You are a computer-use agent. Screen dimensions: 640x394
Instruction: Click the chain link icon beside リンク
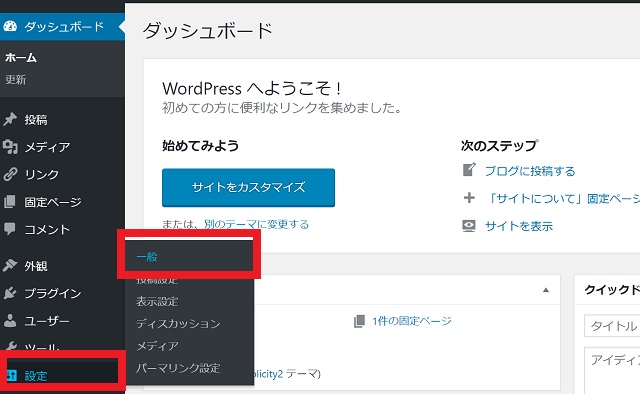10,174
